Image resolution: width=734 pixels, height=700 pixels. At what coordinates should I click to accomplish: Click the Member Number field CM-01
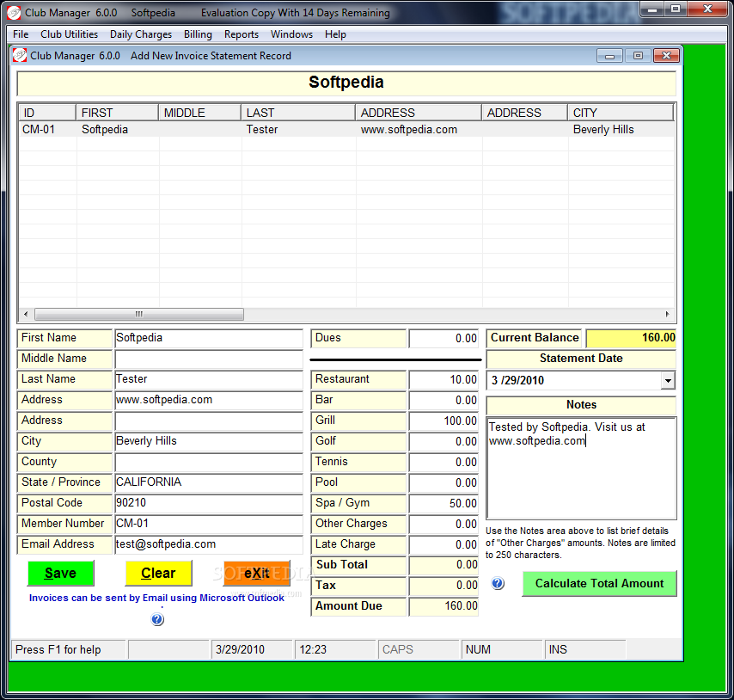[x=209, y=524]
